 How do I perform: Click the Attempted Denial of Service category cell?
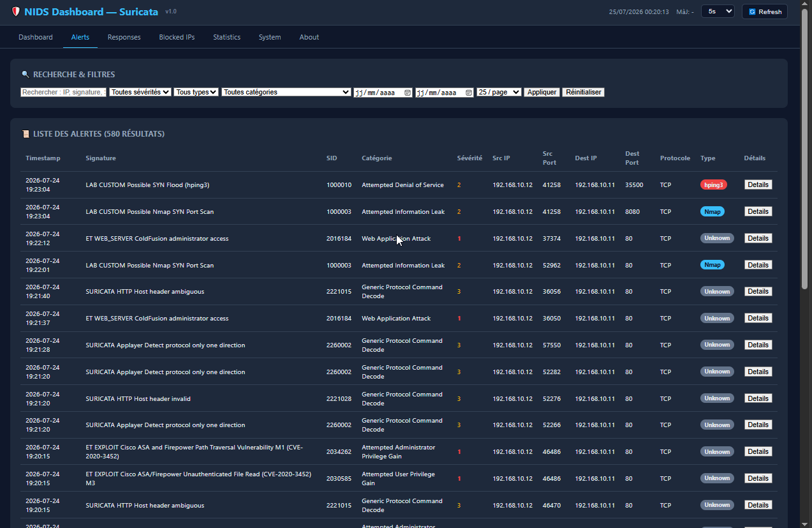coord(402,185)
